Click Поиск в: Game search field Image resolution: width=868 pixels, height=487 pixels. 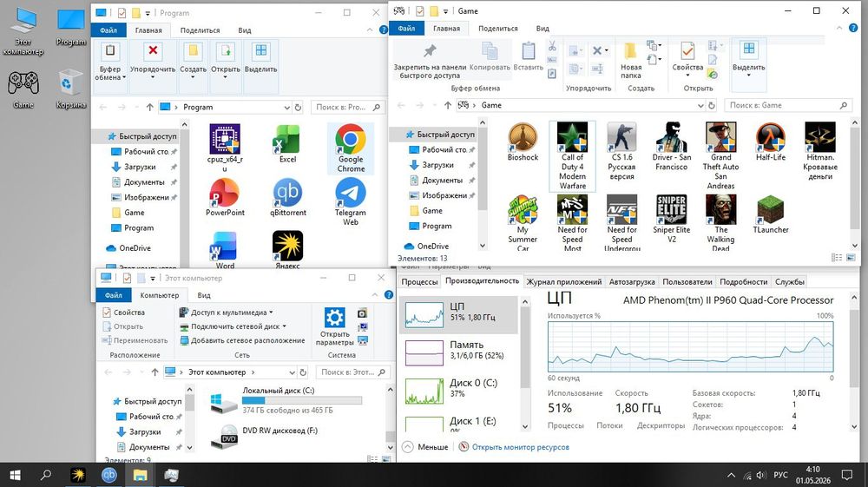coord(788,105)
